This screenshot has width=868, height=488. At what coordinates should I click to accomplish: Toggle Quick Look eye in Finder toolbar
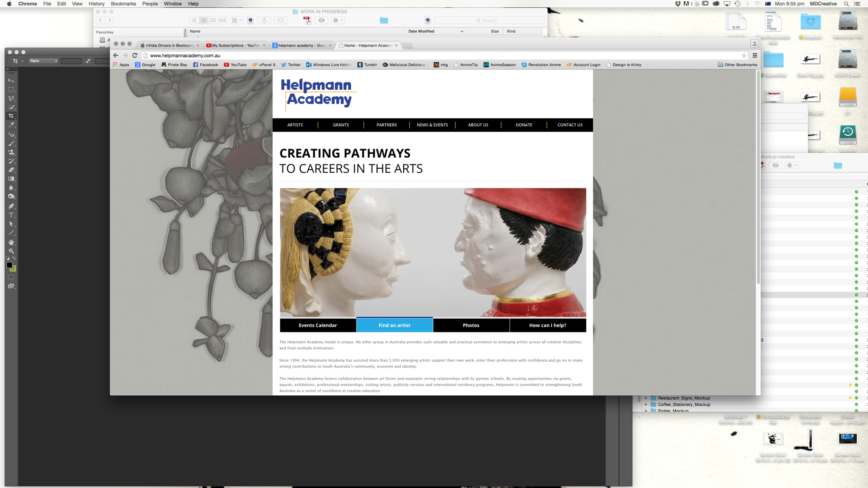tap(322, 20)
